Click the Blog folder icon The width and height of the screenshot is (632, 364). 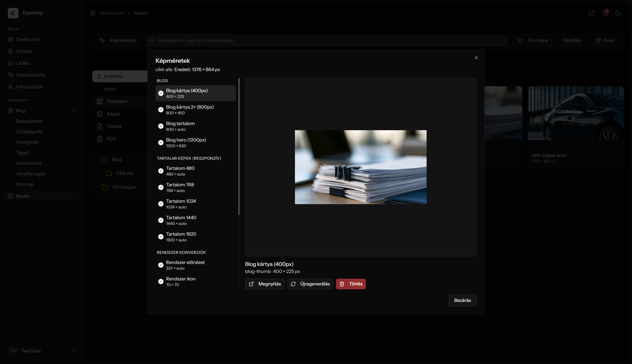coord(105,159)
